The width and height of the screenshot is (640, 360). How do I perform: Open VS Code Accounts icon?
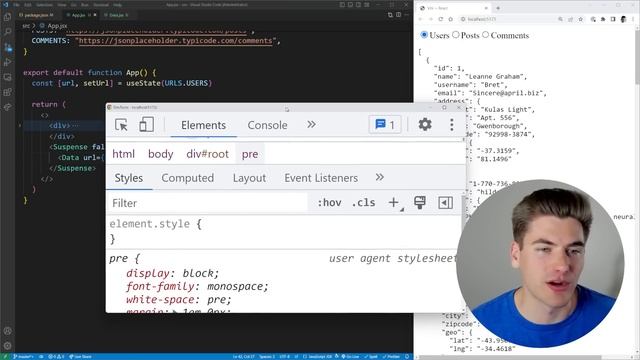tap(7, 331)
